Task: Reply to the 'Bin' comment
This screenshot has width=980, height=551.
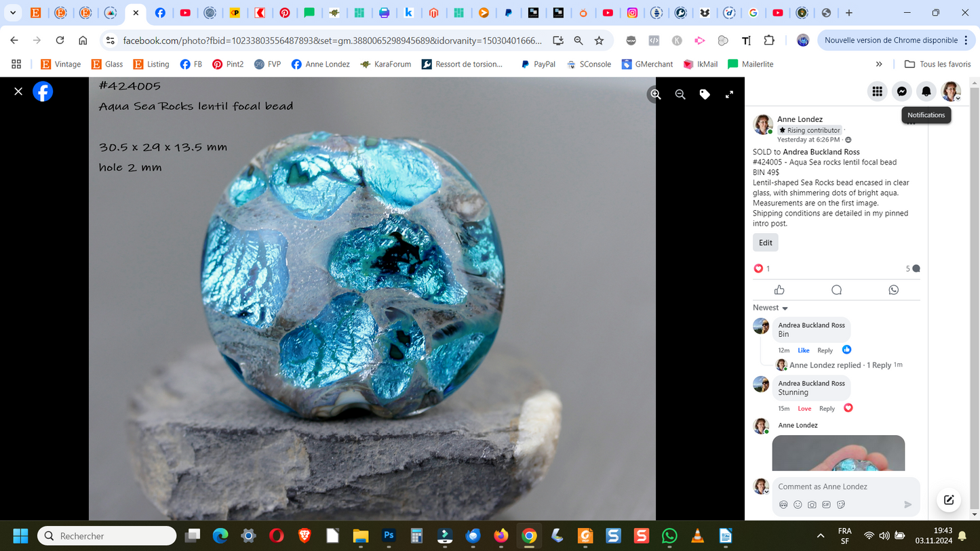Action: point(825,350)
